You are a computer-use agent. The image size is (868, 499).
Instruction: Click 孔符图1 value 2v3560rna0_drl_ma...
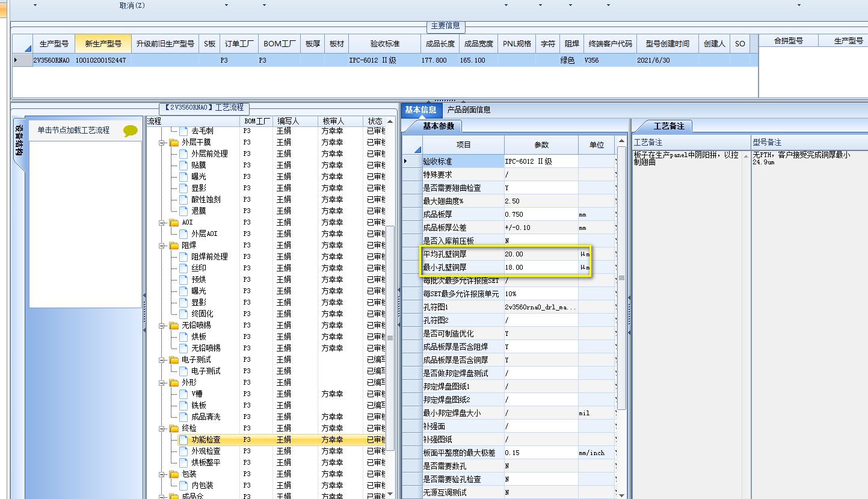point(541,308)
